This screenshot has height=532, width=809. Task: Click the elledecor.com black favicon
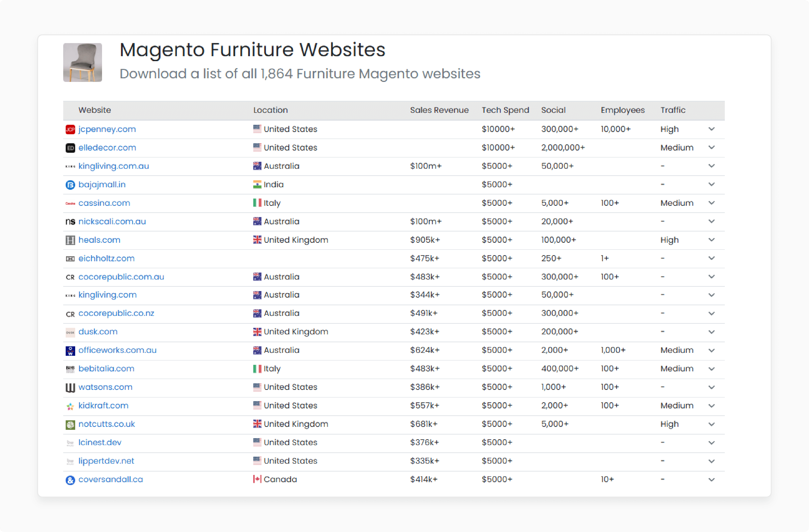[70, 148]
